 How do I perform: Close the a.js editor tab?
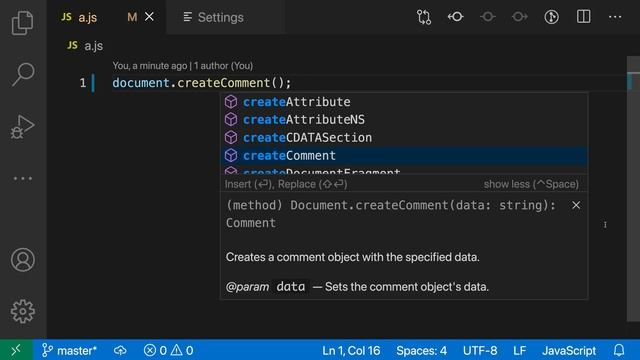[x=149, y=17]
